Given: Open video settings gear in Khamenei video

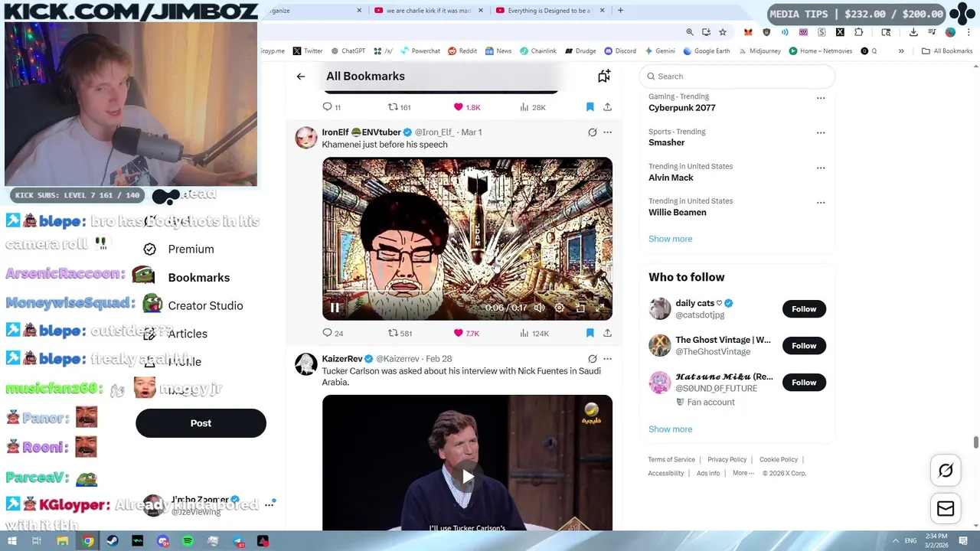Looking at the screenshot, I should pyautogui.click(x=560, y=308).
